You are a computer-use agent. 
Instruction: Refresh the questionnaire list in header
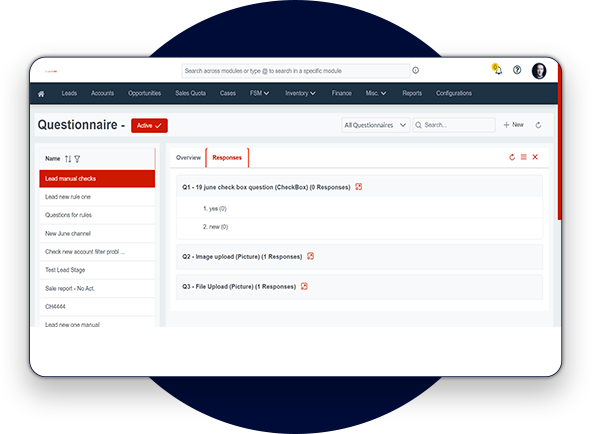point(538,125)
